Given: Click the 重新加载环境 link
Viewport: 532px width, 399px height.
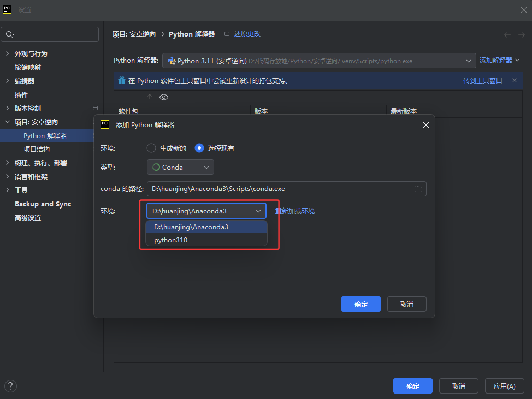Looking at the screenshot, I should [295, 211].
